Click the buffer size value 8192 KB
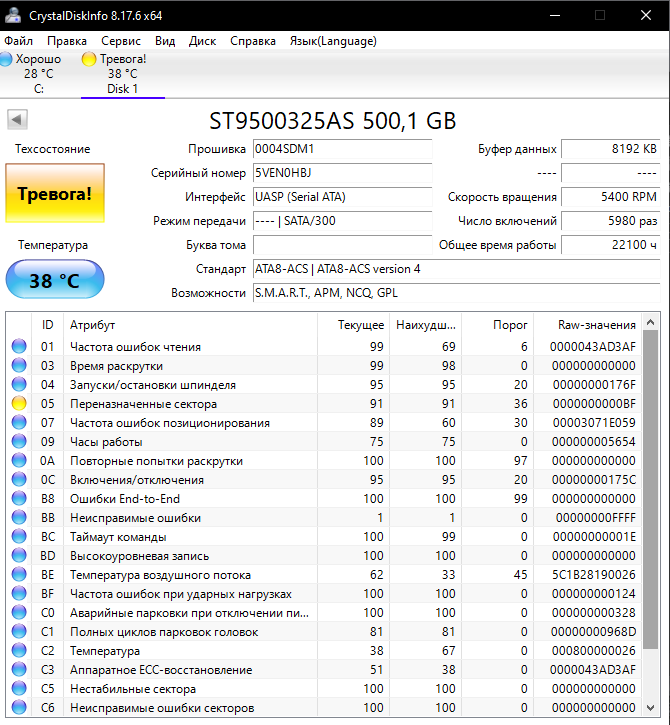The height and width of the screenshot is (725, 670). [x=611, y=149]
